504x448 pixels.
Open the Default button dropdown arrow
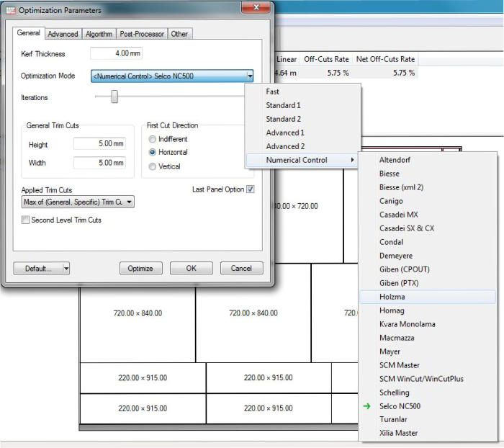(x=66, y=269)
